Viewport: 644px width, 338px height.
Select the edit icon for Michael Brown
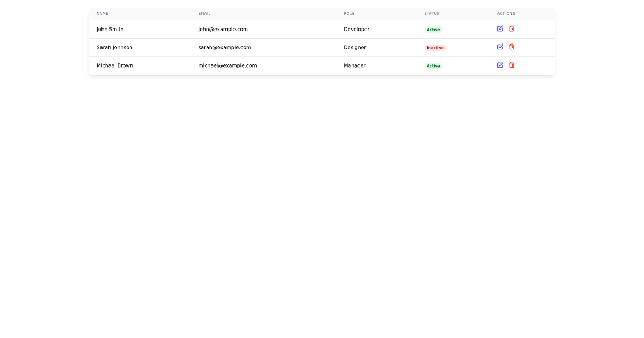[500, 64]
